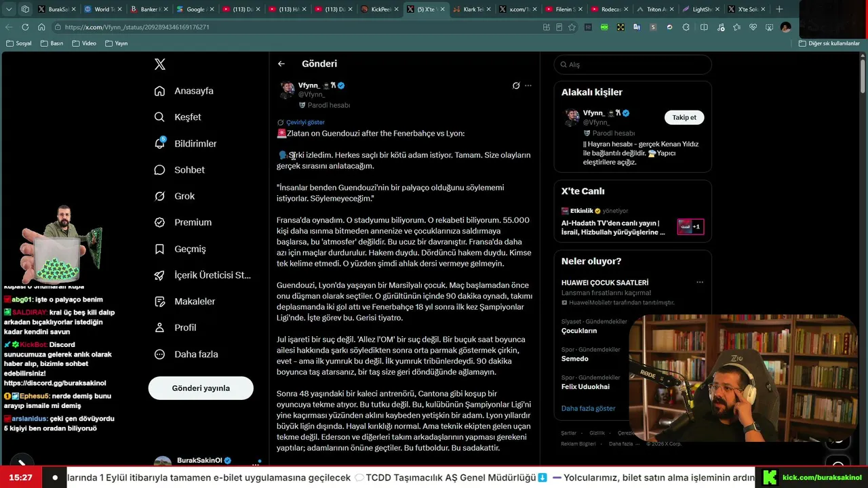Open the post's three-dot more menu
Image resolution: width=868 pixels, height=488 pixels.
[x=528, y=86]
